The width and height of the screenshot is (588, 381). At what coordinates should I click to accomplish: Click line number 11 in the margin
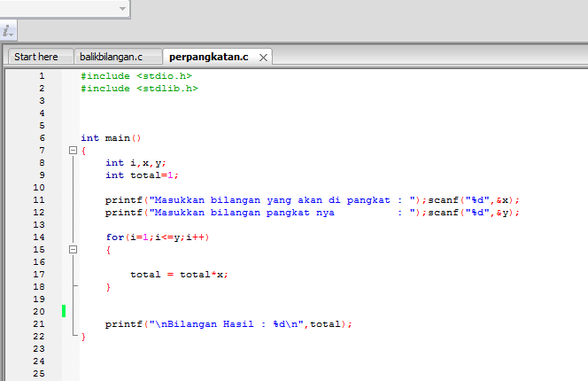coord(39,200)
